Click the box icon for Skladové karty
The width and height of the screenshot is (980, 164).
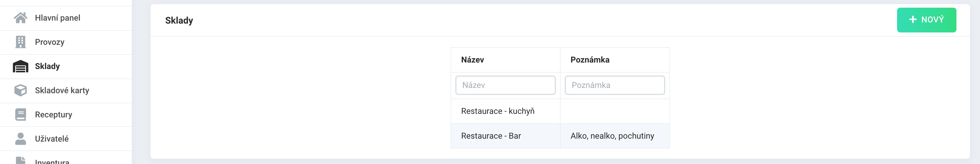click(21, 90)
